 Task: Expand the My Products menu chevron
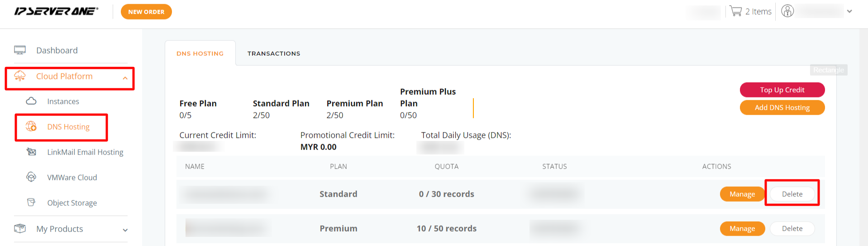pyautogui.click(x=125, y=230)
